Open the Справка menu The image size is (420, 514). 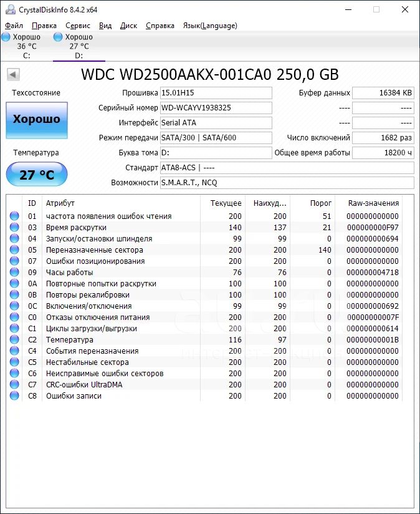(x=160, y=26)
